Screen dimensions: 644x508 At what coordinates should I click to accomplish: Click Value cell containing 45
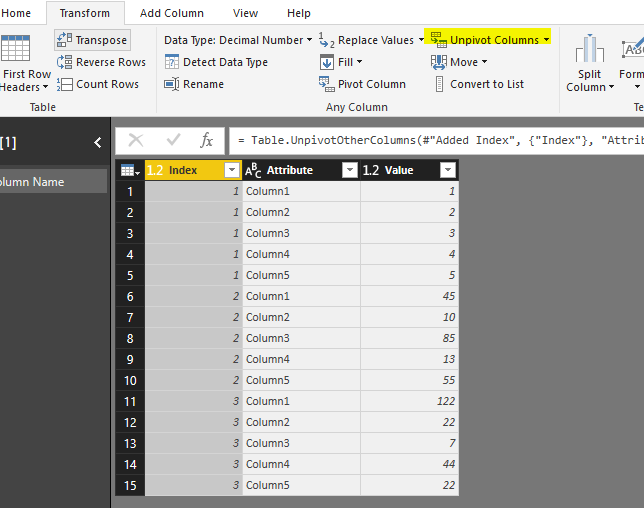point(409,296)
